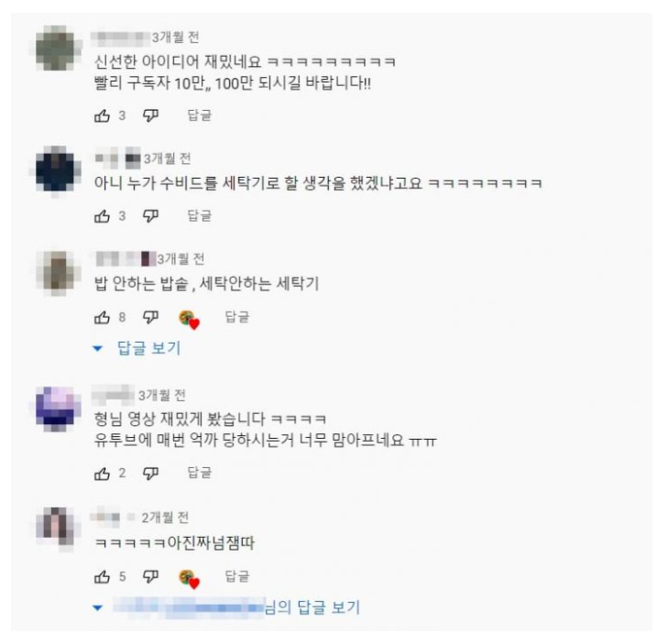Dislike the 형님 영상 재밌게 comment
Viewport: 656px width, 644px height.
click(150, 474)
